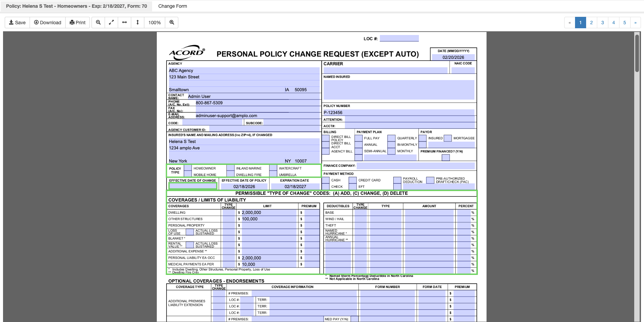Mark Mortgagee as the payor
Screen dimensions: 644x322
pyautogui.click(x=448, y=138)
